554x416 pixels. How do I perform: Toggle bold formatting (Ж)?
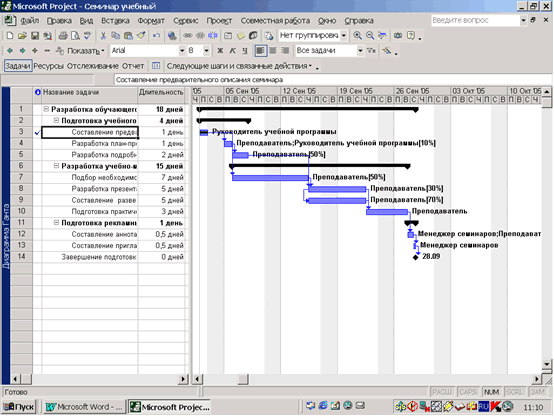pos(220,51)
